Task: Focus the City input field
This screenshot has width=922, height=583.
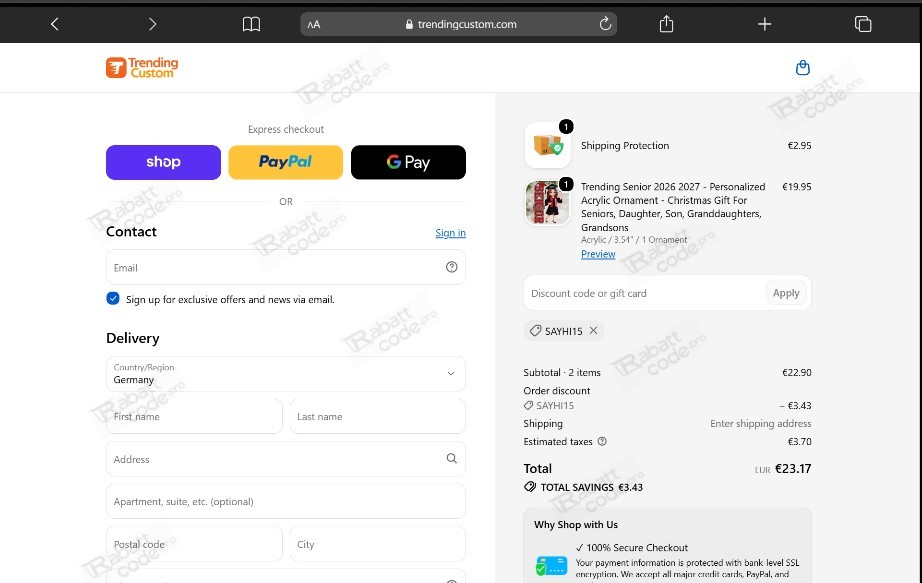Action: (378, 544)
